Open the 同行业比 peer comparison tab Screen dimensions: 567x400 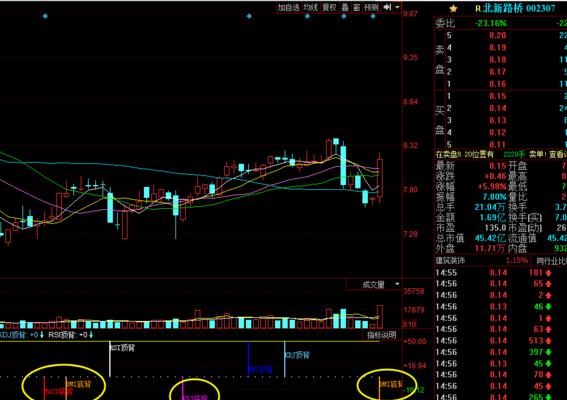(x=551, y=261)
